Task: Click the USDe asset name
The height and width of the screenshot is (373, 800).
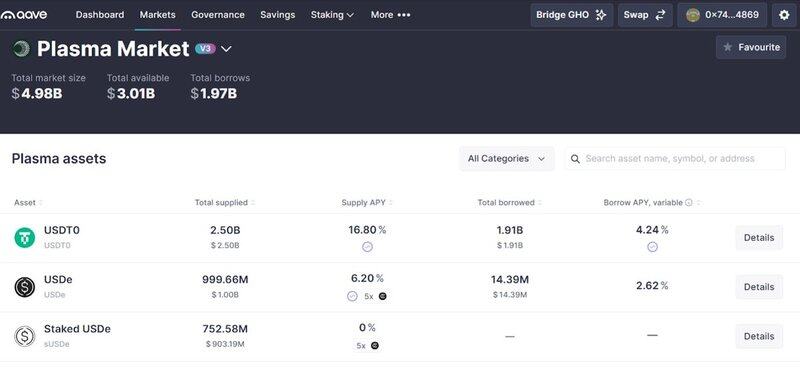Action: pyautogui.click(x=58, y=280)
